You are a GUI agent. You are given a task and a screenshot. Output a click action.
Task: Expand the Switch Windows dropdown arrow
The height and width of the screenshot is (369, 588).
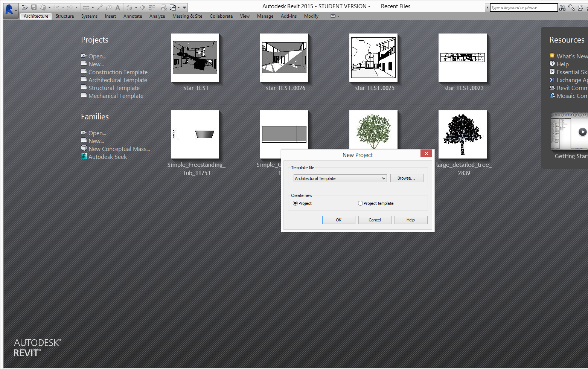click(179, 8)
